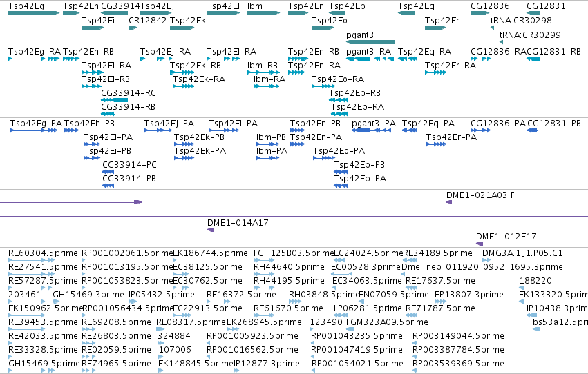Click protein lbm-PA
This screenshot has width=588, height=374.
[272, 151]
